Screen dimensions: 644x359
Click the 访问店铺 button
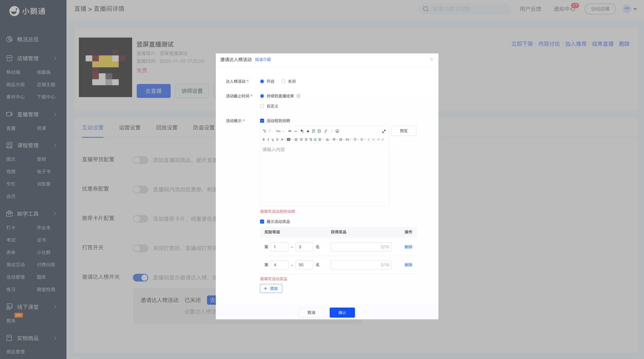coord(600,9)
